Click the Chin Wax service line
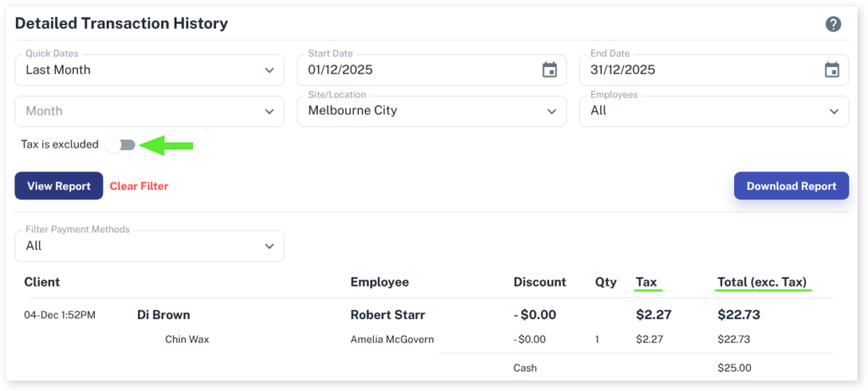 click(187, 339)
